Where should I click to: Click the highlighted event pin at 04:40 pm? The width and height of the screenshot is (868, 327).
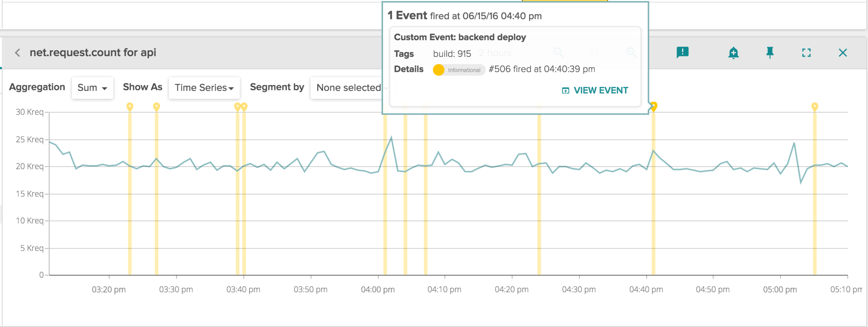click(x=654, y=106)
